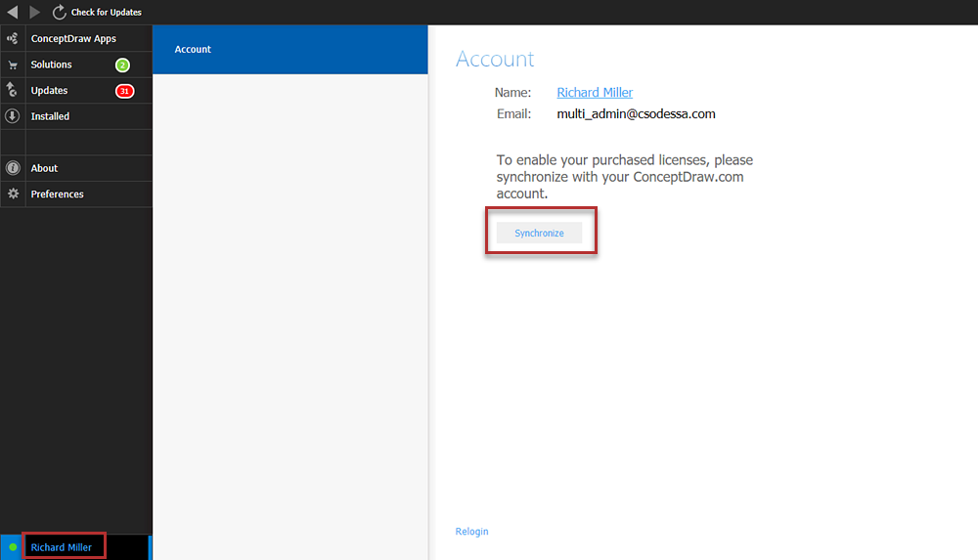Click the Installed download icon
Screen dimensions: 978x560
pyautogui.click(x=13, y=116)
